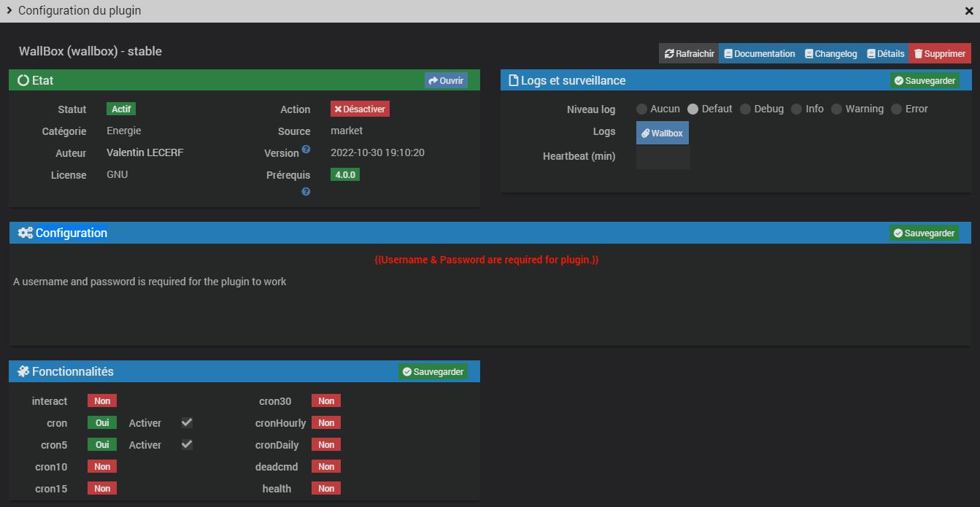Viewport: 980px width, 507px height.
Task: Click the Fonctionnalités puzzle icon
Action: coord(23,371)
